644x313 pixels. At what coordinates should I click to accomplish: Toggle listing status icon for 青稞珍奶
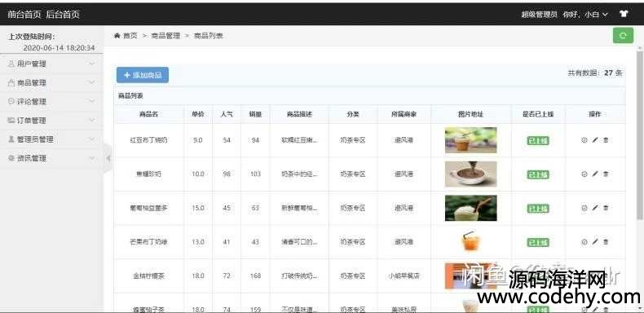point(584,174)
